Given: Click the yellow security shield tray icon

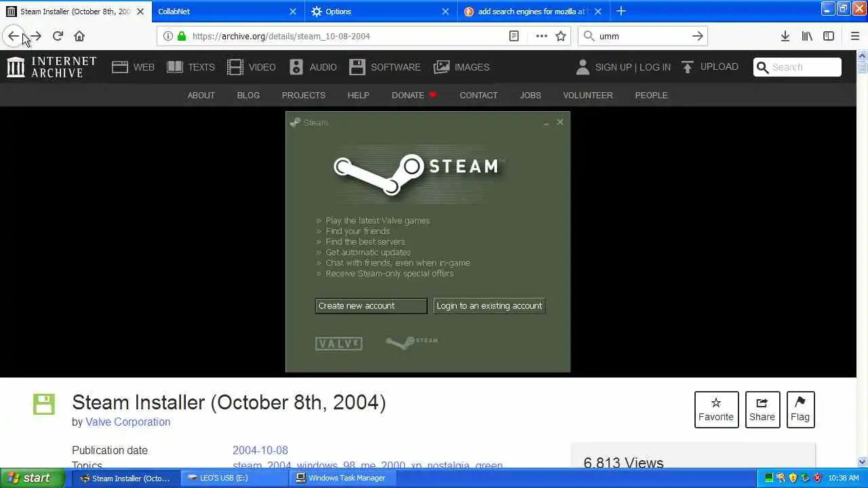Looking at the screenshot, I should point(793,478).
